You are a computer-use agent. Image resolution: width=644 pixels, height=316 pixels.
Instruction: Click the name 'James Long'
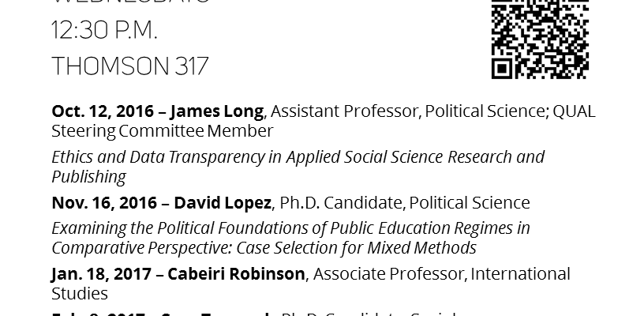pos(217,111)
